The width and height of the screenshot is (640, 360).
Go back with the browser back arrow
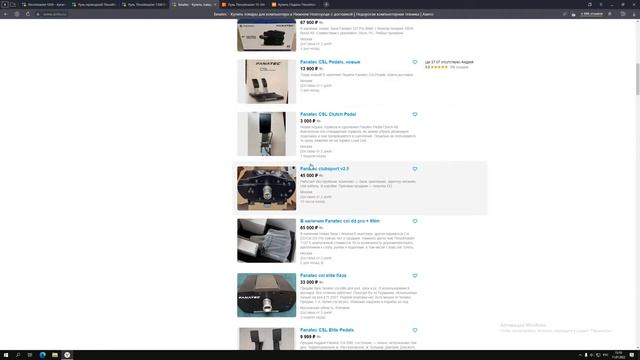6,14
